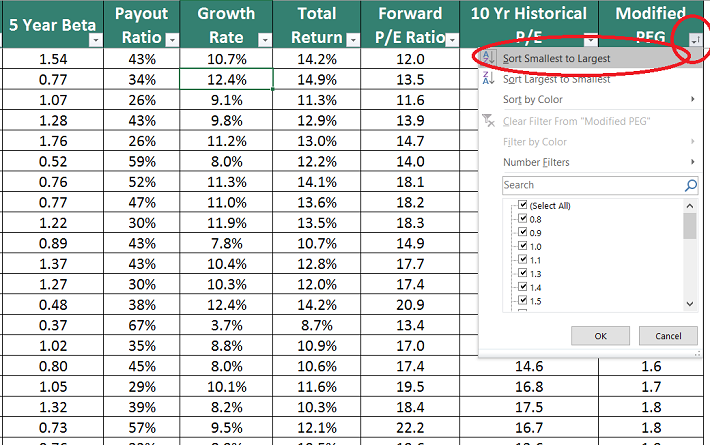This screenshot has height=445, width=710.
Task: Toggle the (Select All) checkbox
Action: 522,205
